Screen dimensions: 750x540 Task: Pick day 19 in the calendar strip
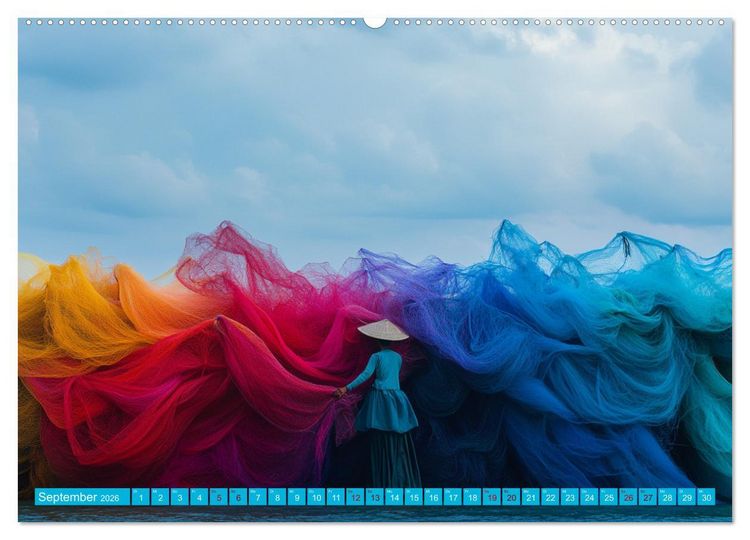[491, 497]
